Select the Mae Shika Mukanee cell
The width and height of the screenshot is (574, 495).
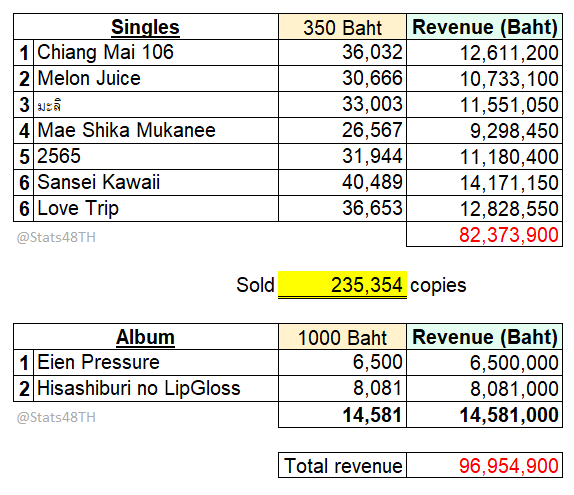click(x=156, y=130)
